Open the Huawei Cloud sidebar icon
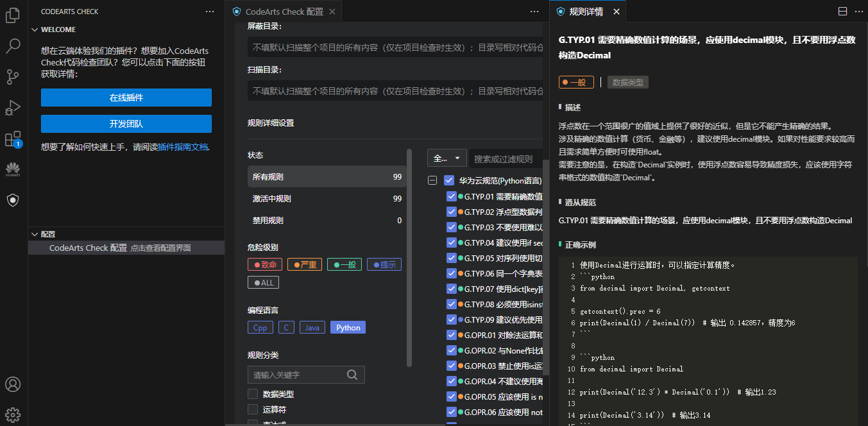Screen dimensions: 868x426 click(13, 169)
